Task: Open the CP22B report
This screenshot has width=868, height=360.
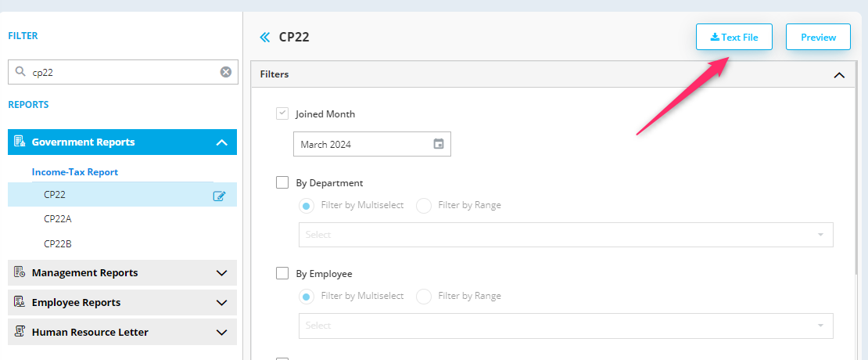Action: (x=58, y=243)
